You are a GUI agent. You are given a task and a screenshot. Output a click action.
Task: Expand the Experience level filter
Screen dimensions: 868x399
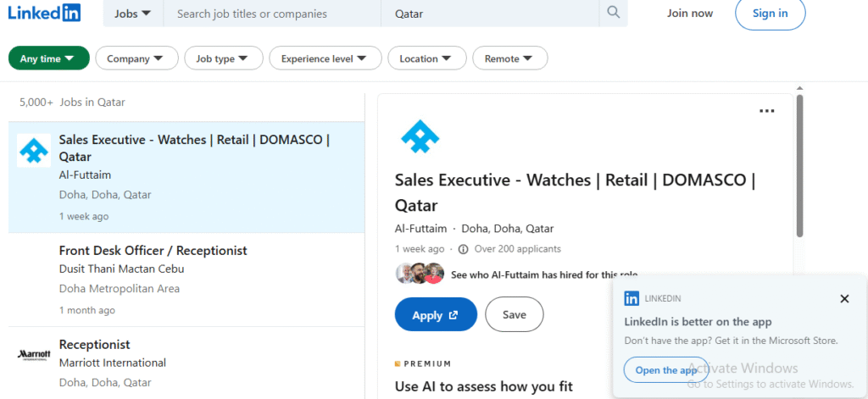tap(325, 58)
